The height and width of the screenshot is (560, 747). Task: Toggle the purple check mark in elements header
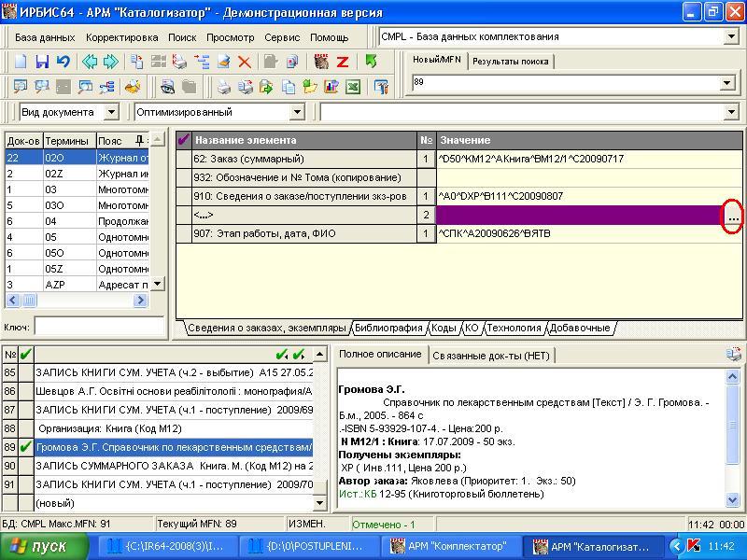click(x=184, y=140)
